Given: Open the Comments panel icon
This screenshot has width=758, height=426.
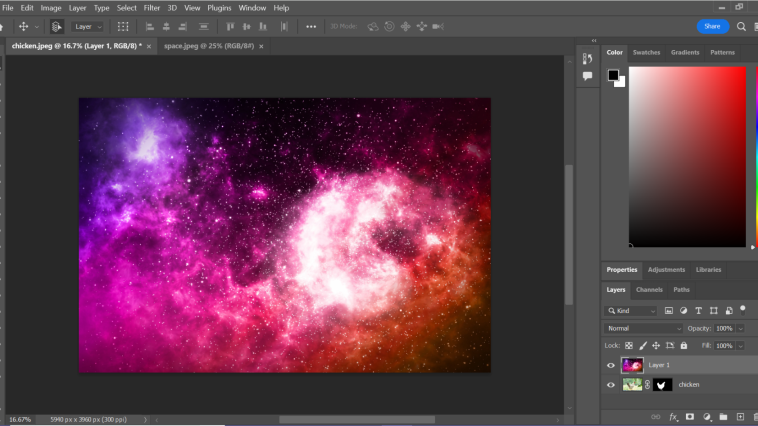Looking at the screenshot, I should coord(587,76).
